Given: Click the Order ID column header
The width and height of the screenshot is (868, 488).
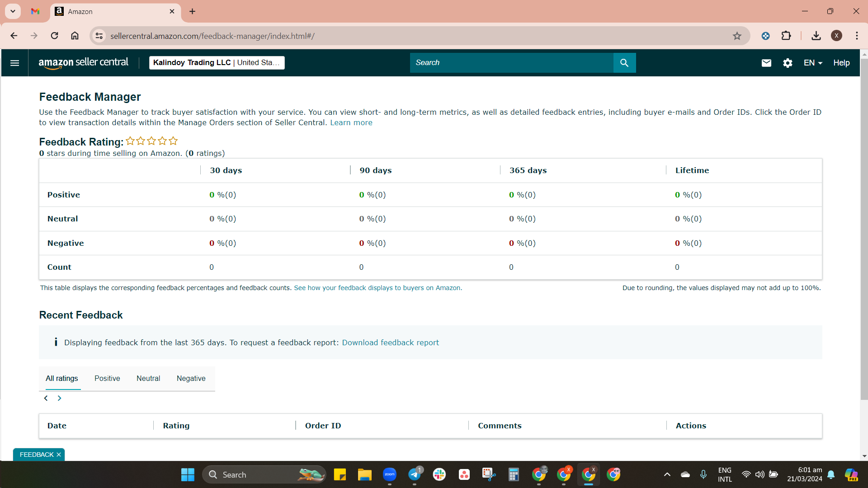Looking at the screenshot, I should pyautogui.click(x=323, y=426).
